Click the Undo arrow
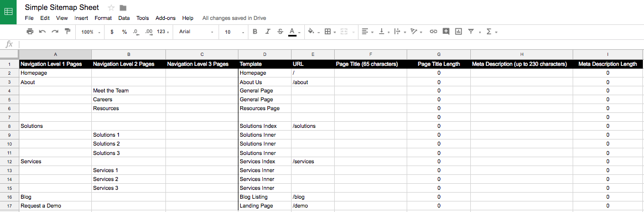Screen dimensions: 644x212 [x=42, y=32]
